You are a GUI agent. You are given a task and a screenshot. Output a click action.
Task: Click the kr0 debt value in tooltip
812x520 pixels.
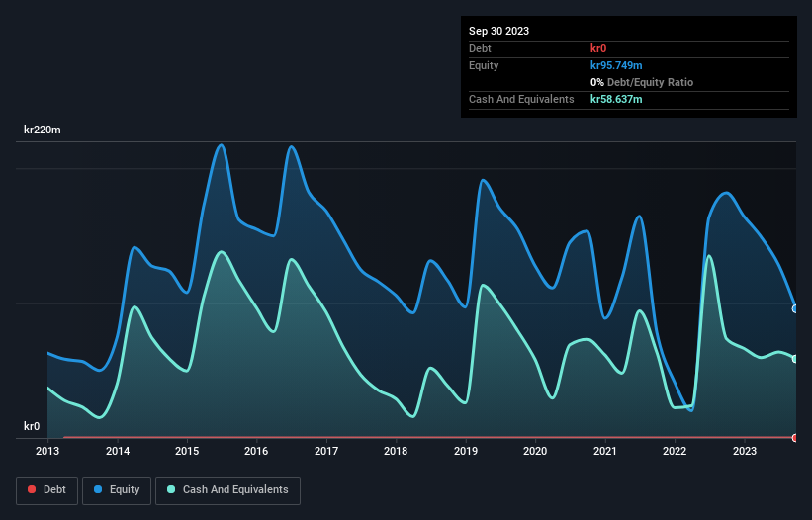(598, 48)
